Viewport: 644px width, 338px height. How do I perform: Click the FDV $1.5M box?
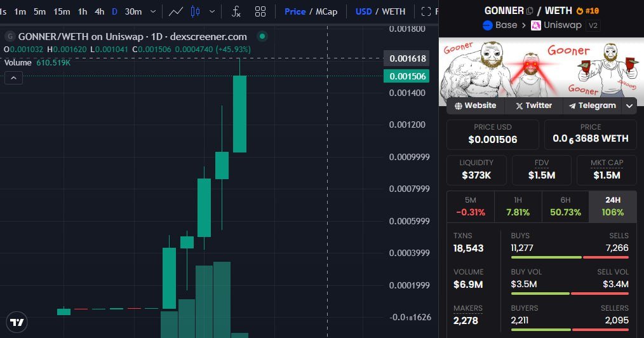click(542, 170)
